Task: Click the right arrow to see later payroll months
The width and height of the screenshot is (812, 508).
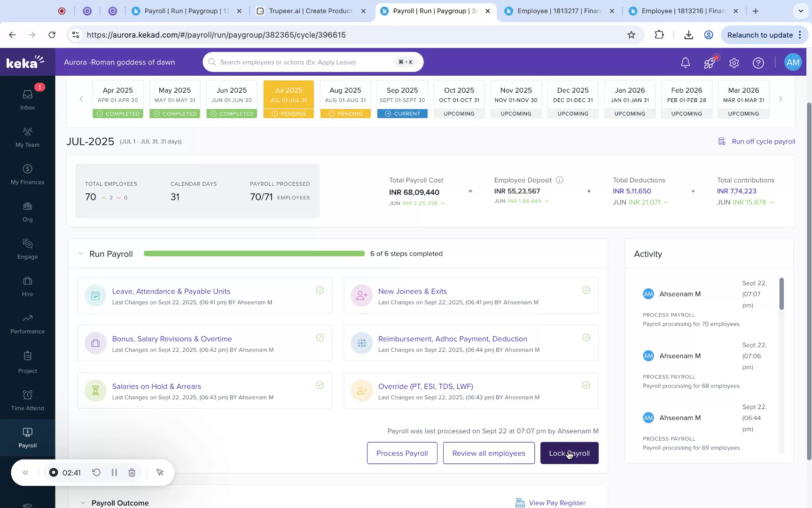Action: pyautogui.click(x=780, y=99)
